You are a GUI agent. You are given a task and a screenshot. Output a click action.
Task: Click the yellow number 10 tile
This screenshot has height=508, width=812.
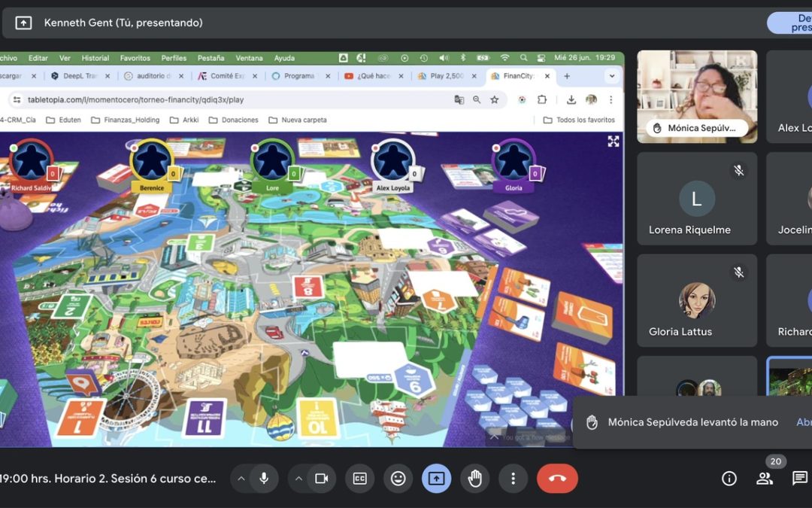317,419
